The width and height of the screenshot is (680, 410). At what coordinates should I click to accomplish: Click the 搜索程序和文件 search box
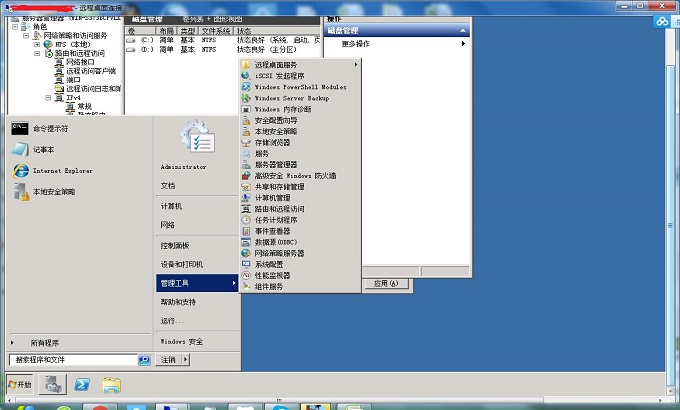point(72,359)
